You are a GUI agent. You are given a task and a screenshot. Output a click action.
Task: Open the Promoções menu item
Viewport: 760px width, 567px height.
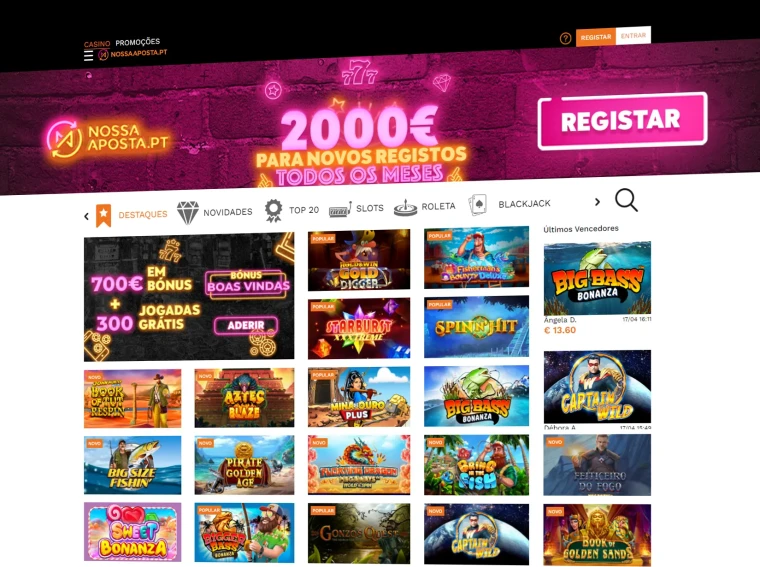(138, 42)
